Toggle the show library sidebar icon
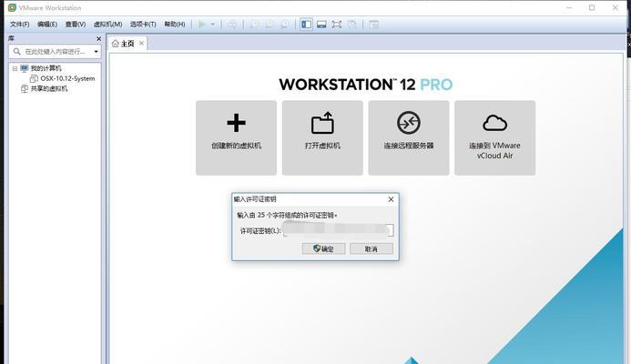Viewport: 631px width, 364px height. pyautogui.click(x=306, y=25)
